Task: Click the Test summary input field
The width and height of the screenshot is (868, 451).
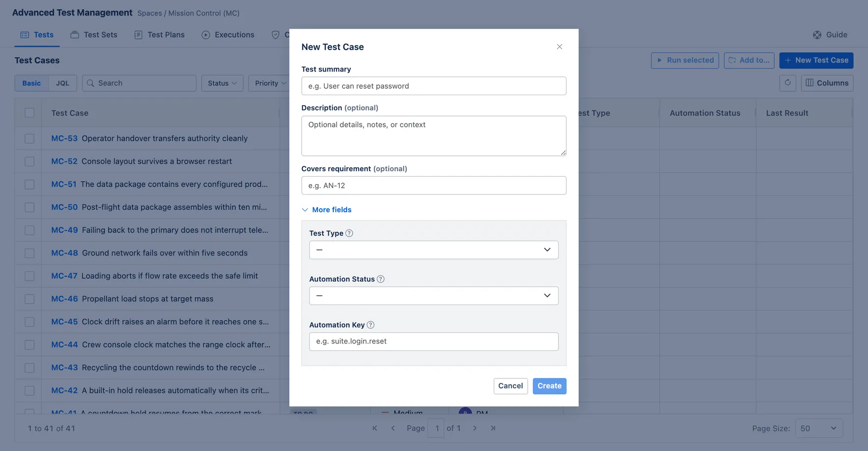Action: (x=434, y=86)
